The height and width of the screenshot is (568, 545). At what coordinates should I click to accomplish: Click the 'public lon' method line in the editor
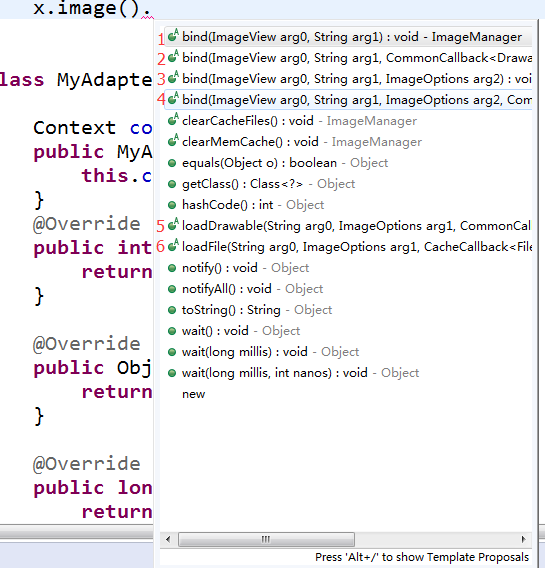click(x=93, y=488)
